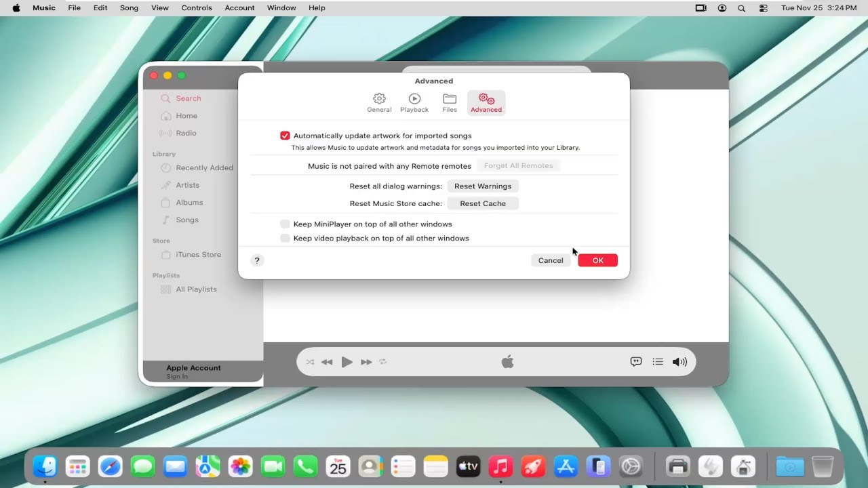Open Artists in the Library section
The width and height of the screenshot is (868, 488).
point(180,185)
